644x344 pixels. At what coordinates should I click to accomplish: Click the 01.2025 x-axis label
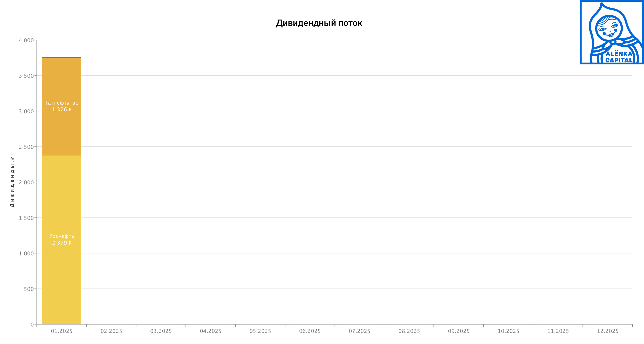coord(62,331)
